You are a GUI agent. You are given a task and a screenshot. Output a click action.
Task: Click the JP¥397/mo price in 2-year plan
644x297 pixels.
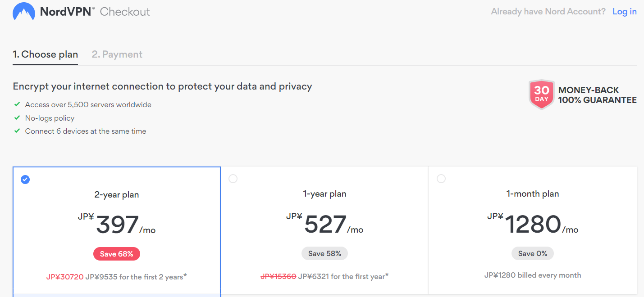(117, 224)
